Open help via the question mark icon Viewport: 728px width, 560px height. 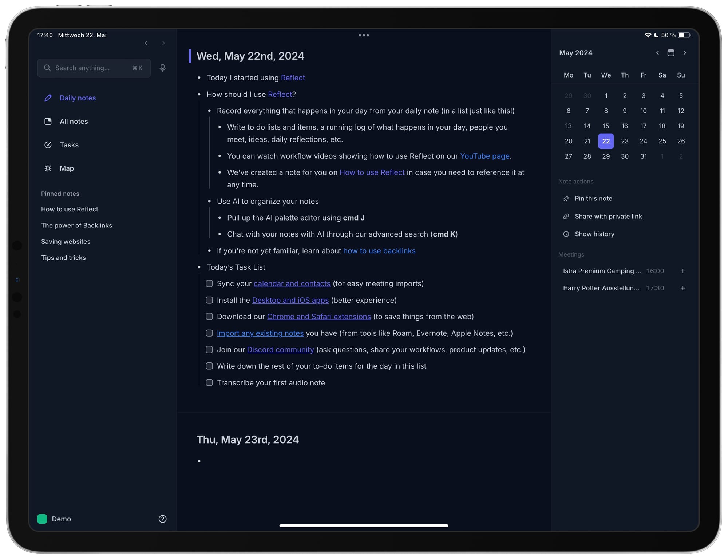click(162, 519)
